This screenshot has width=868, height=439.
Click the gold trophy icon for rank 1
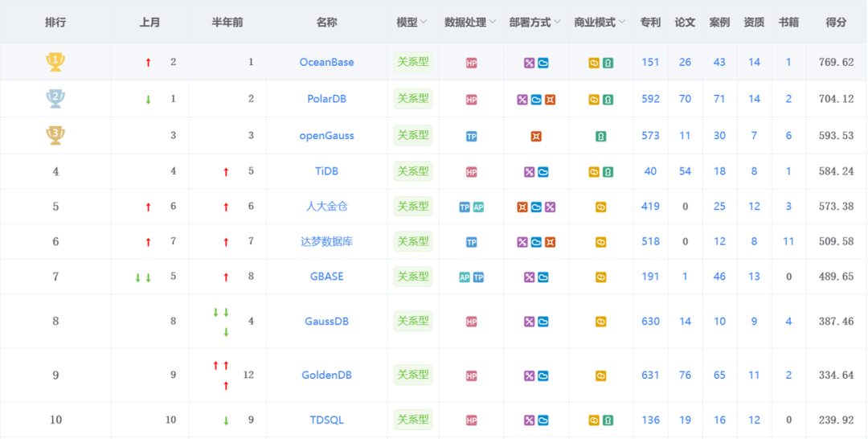click(55, 62)
